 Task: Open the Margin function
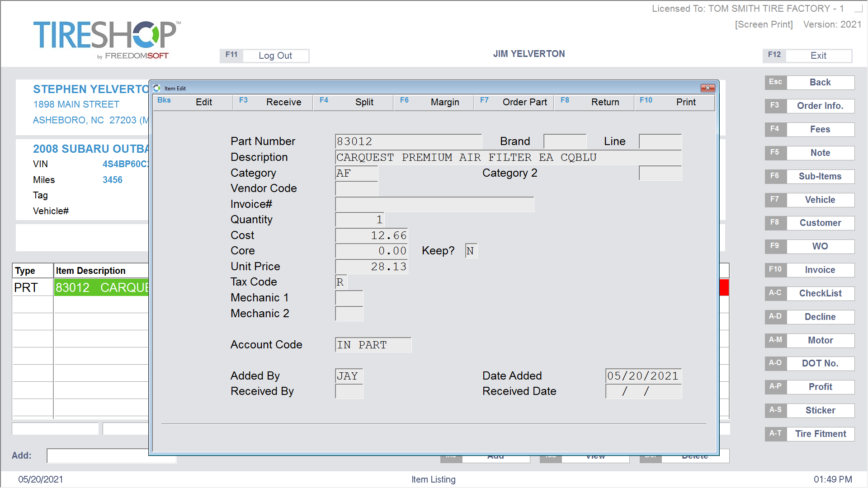[434, 102]
